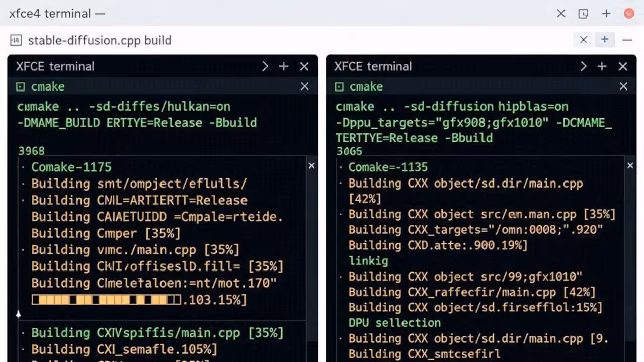Click the red circular close button at top right
Screen dimensions: 644x362
[x=629, y=14]
